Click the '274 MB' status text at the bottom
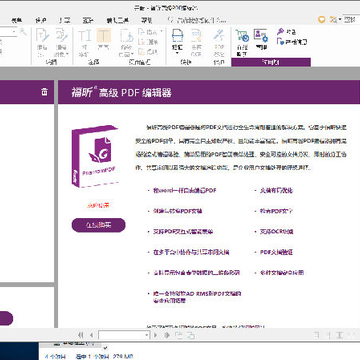This screenshot has width=360, height=360. tap(122, 357)
